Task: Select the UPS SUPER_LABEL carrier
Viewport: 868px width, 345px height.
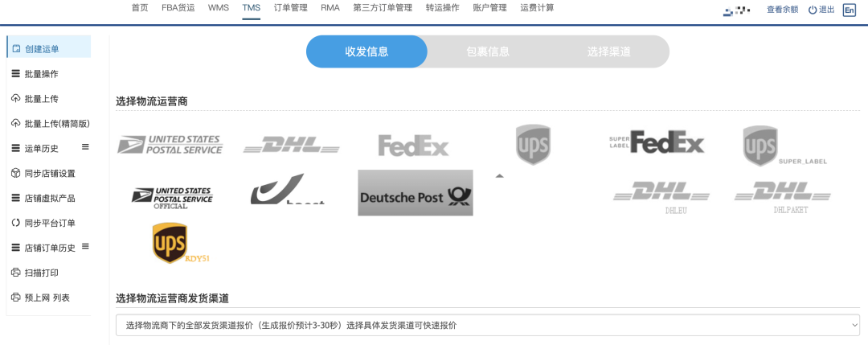Action: point(784,146)
